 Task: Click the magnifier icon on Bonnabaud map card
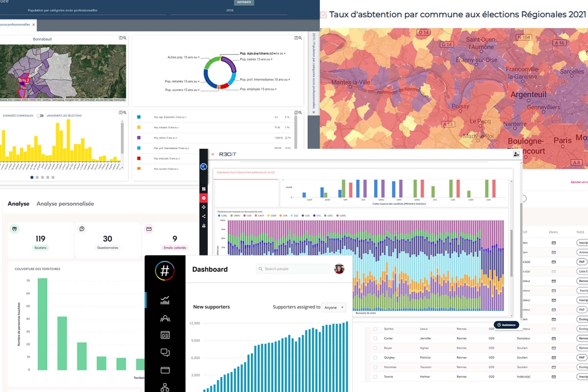(125, 38)
